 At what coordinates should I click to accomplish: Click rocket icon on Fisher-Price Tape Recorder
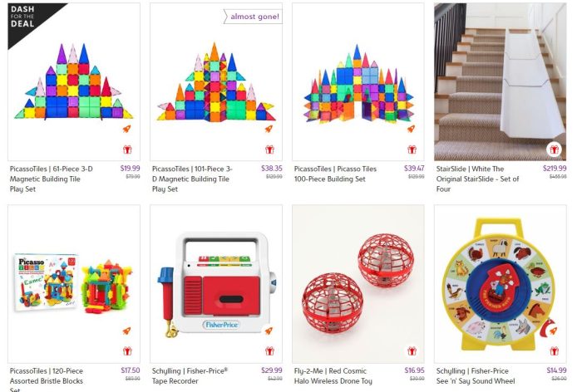pyautogui.click(x=269, y=331)
